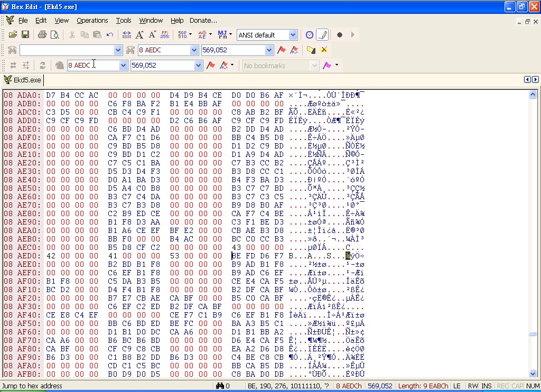The width and height of the screenshot is (541, 392).
Task: Play macro using the triangle icon
Action: pos(352,34)
